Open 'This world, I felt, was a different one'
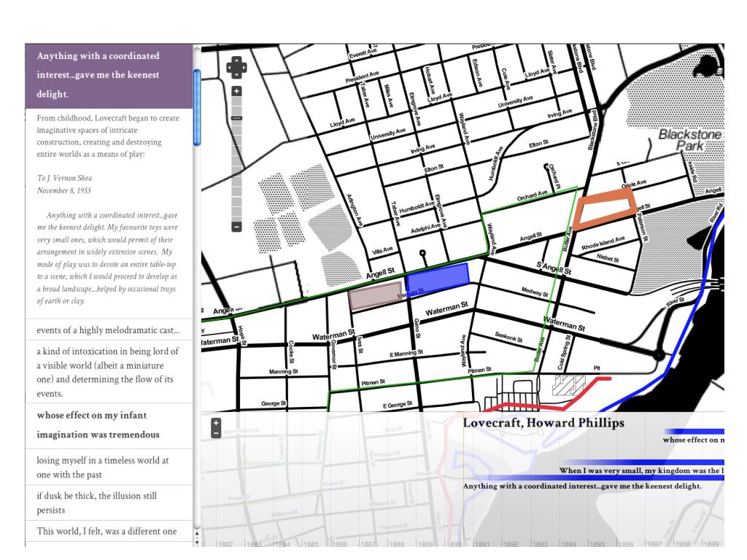 tap(109, 531)
